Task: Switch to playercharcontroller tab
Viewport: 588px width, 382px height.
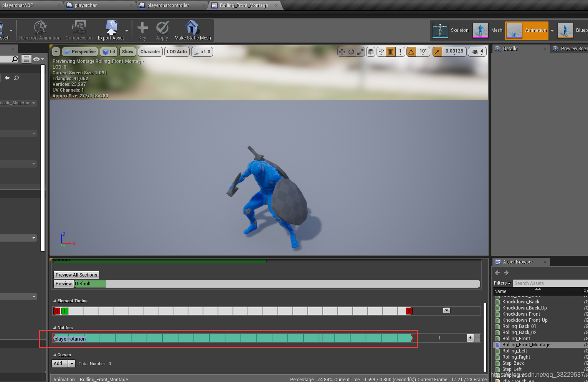Action: (172, 5)
